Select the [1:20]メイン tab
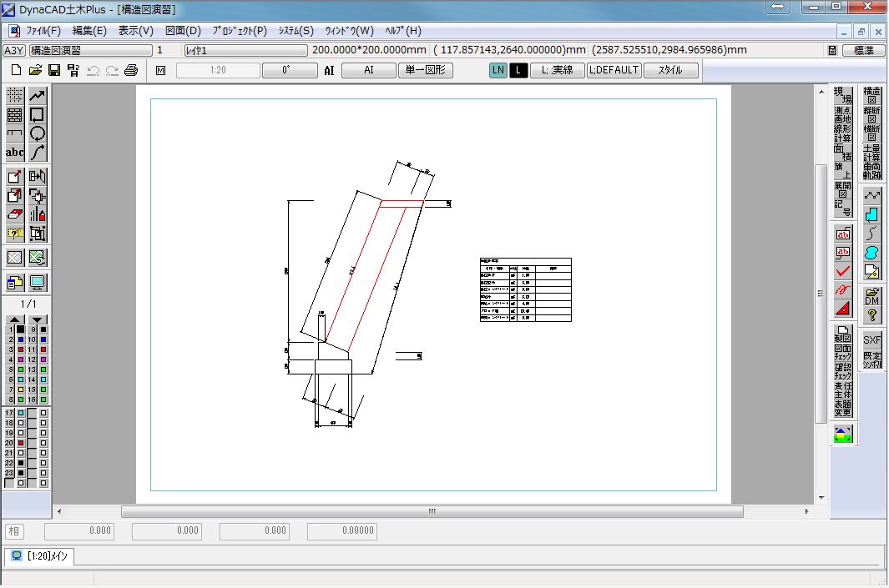This screenshot has width=889, height=588. 40,556
